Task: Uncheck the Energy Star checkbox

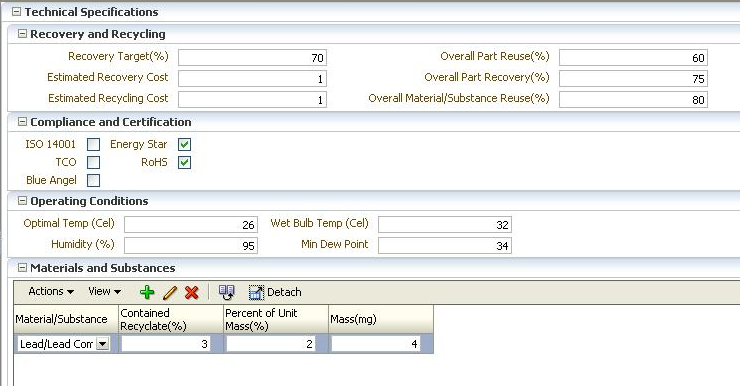Action: pos(185,144)
